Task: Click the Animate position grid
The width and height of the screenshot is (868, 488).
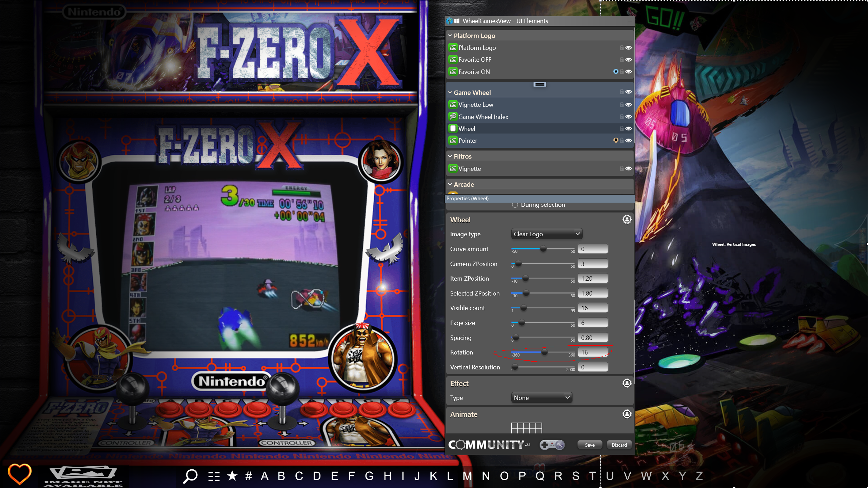Action: tap(527, 428)
